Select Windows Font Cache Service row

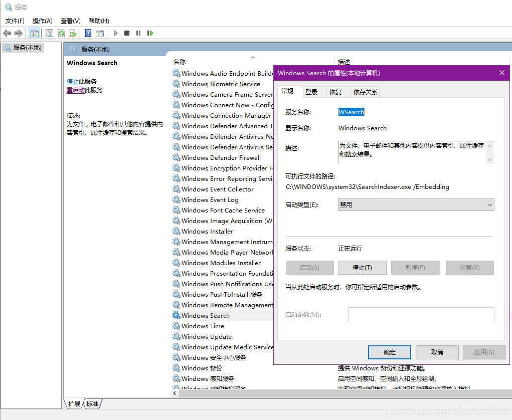pos(223,210)
